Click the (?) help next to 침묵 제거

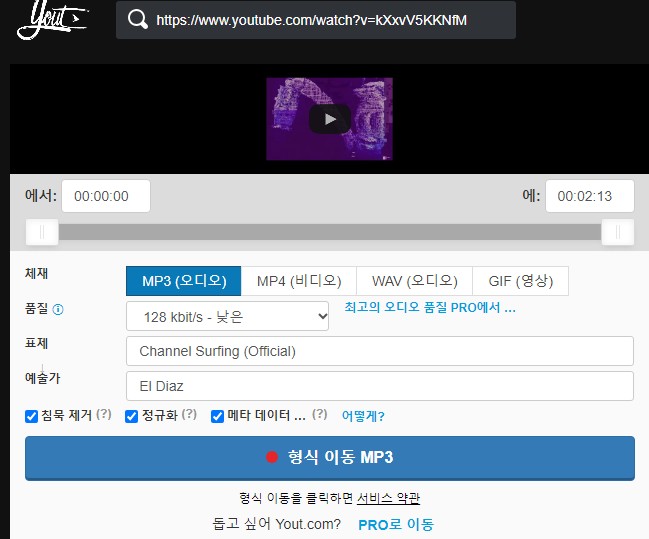click(x=103, y=414)
